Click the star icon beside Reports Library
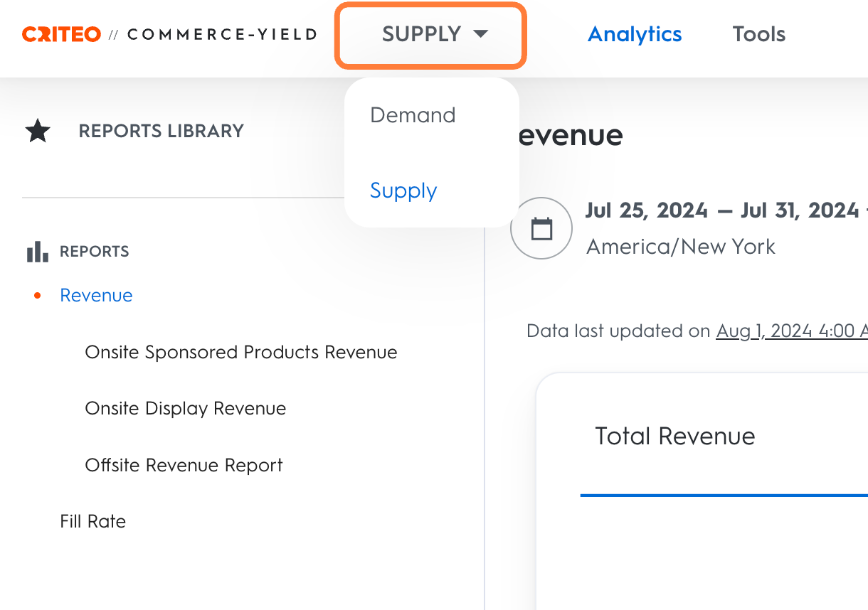The image size is (868, 610). coord(38,131)
